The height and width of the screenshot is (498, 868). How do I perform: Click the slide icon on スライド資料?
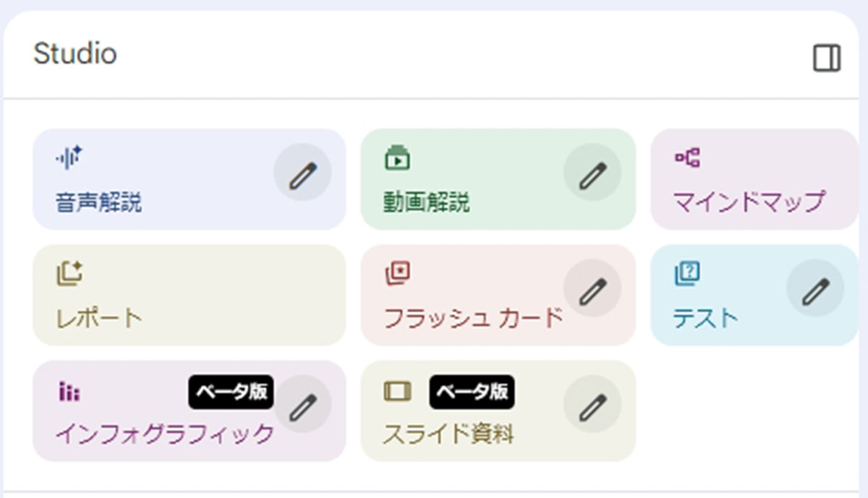(397, 391)
